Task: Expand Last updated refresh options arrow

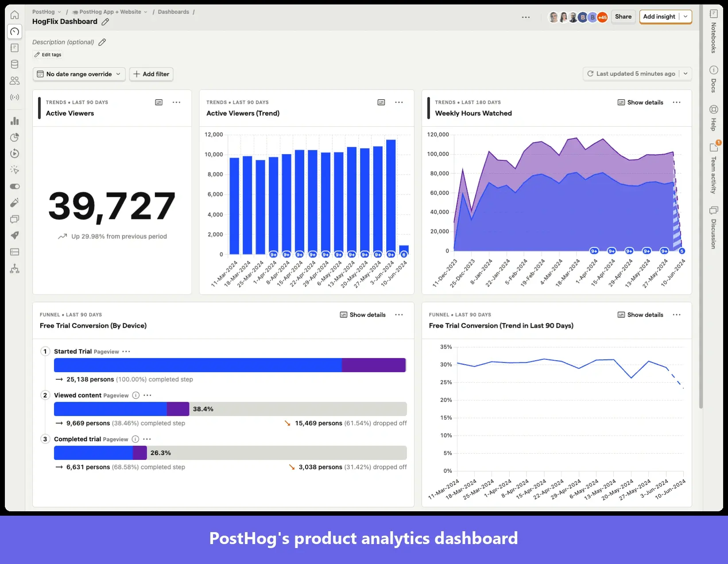Action: 685,74
